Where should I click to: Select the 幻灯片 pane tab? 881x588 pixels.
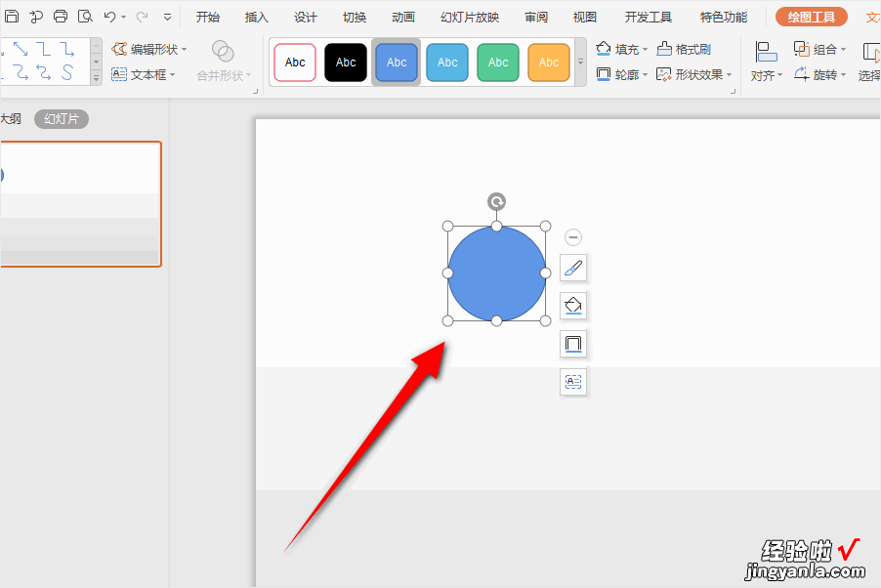click(x=62, y=119)
